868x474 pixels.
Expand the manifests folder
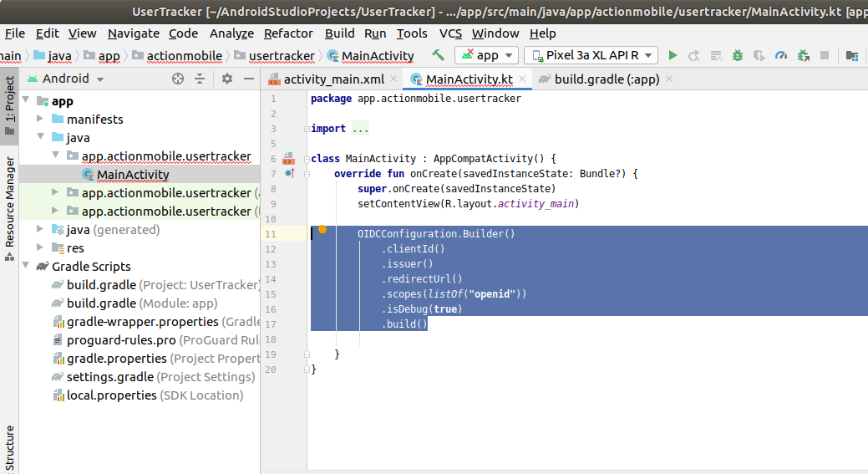pyautogui.click(x=40, y=119)
